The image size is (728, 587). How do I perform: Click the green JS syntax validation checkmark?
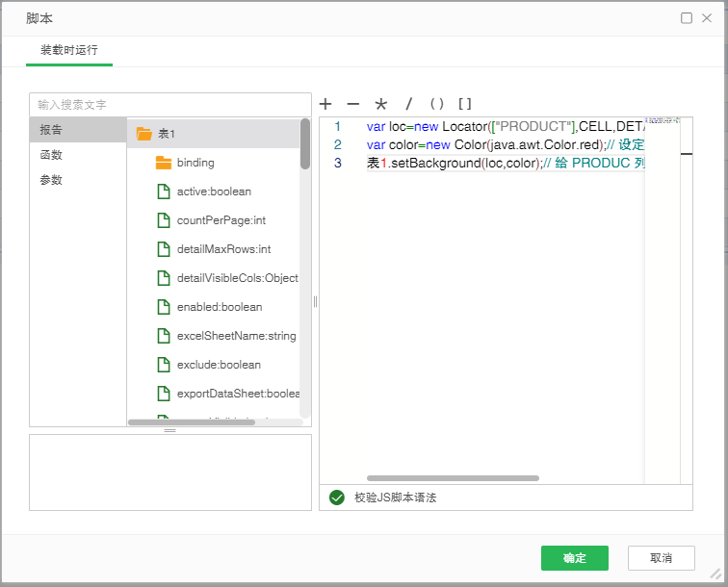(x=336, y=498)
